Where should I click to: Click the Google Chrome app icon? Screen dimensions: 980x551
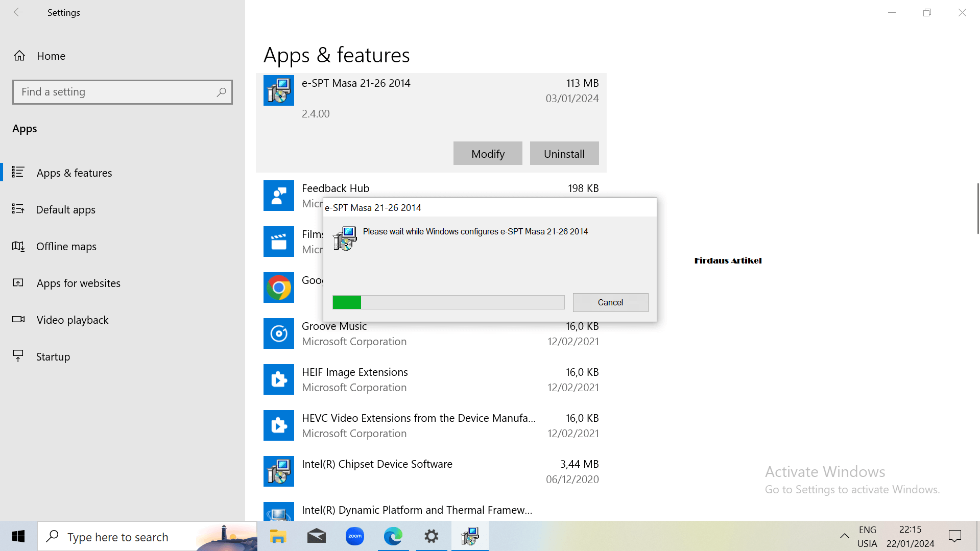coord(279,288)
